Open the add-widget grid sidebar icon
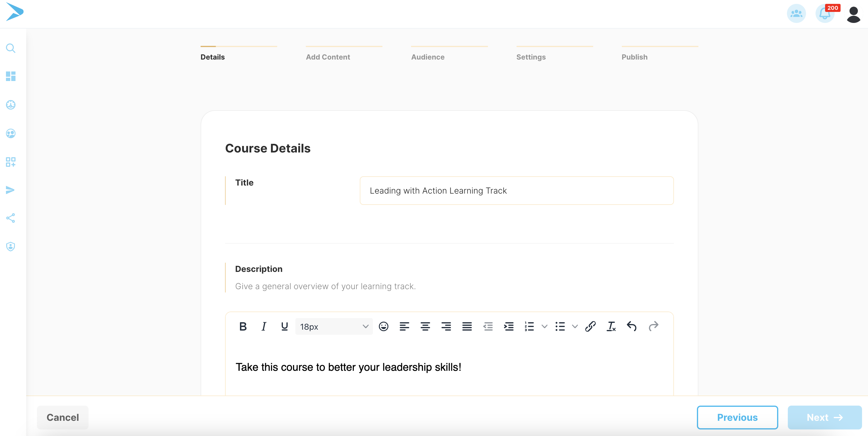Image resolution: width=868 pixels, height=436 pixels. [10, 162]
